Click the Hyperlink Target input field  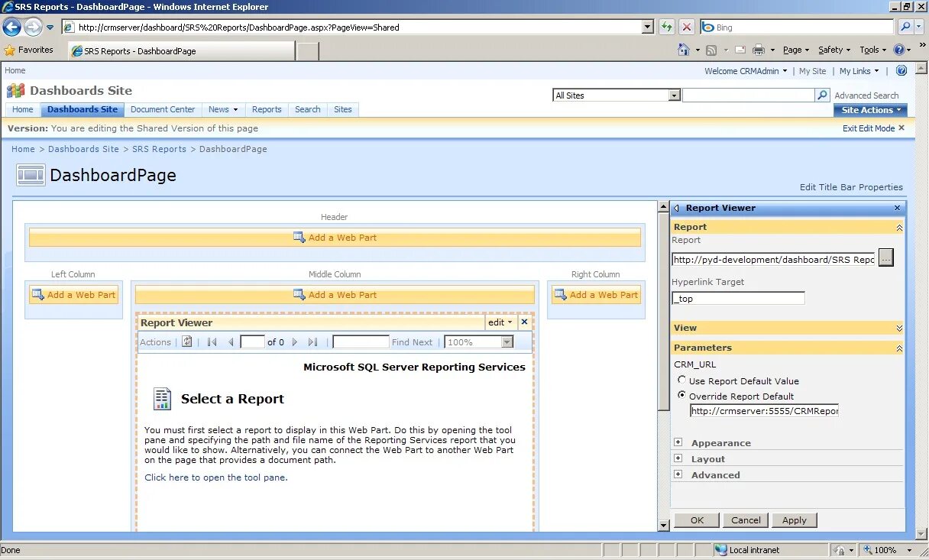(738, 298)
